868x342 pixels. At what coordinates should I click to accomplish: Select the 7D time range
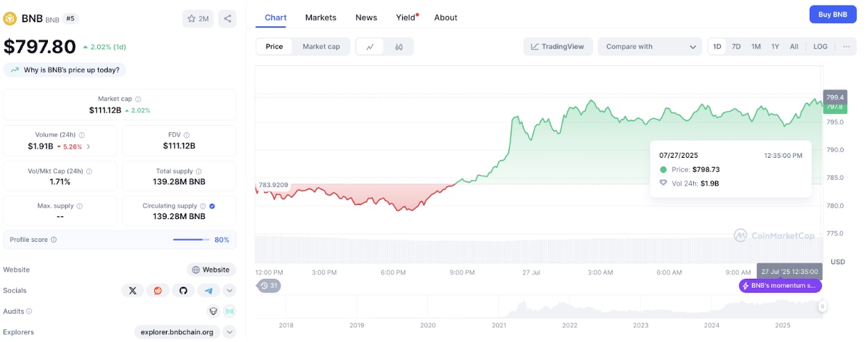click(x=736, y=47)
